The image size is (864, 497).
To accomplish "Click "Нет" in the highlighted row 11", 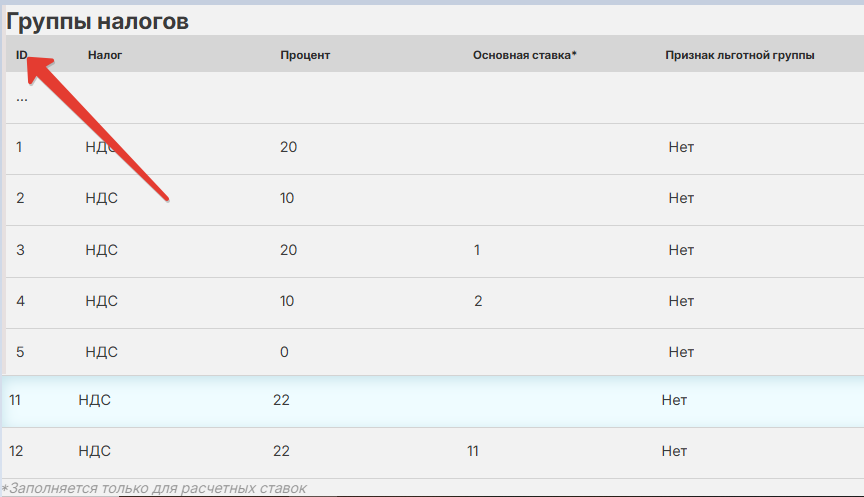I will coord(674,401).
